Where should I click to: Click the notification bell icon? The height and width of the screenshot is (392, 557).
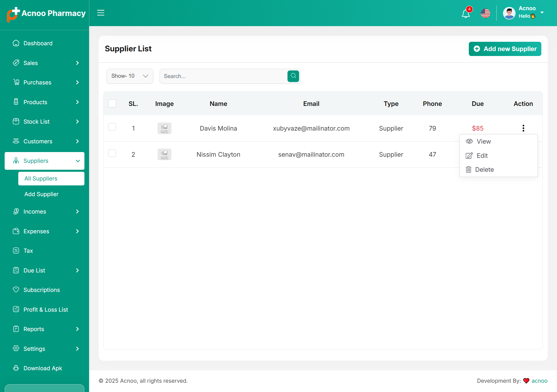point(466,13)
